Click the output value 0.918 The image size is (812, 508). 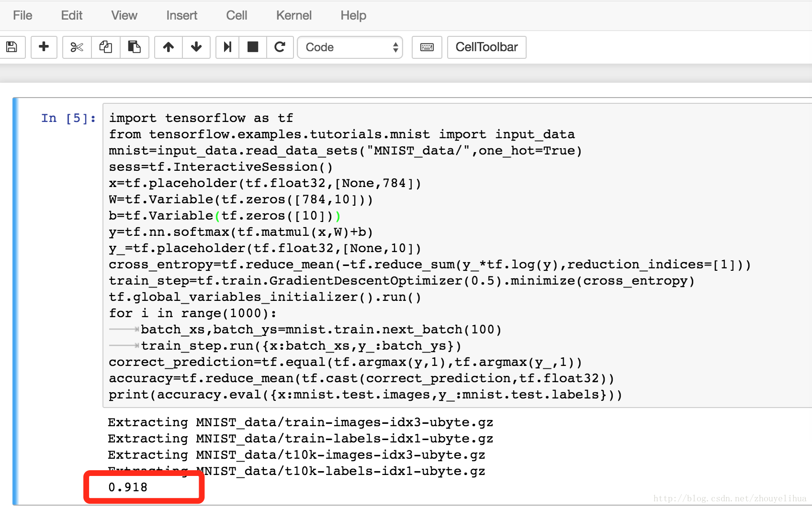(x=128, y=487)
